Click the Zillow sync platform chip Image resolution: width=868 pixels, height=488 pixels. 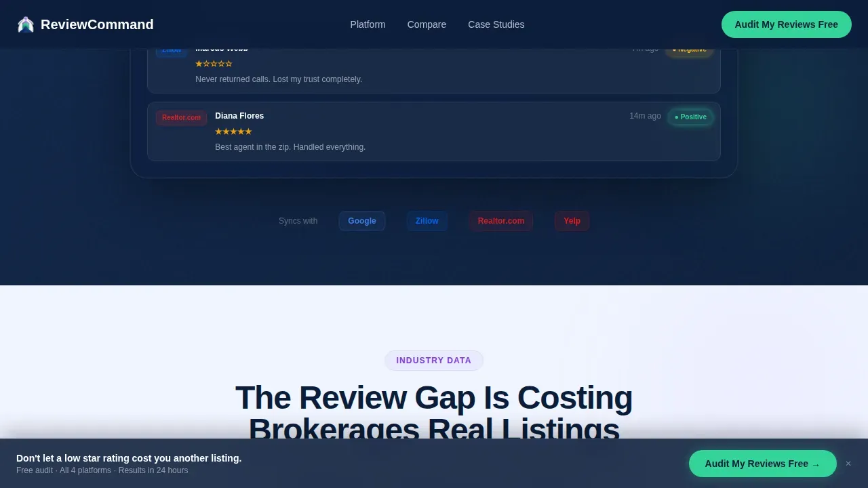[x=427, y=221]
